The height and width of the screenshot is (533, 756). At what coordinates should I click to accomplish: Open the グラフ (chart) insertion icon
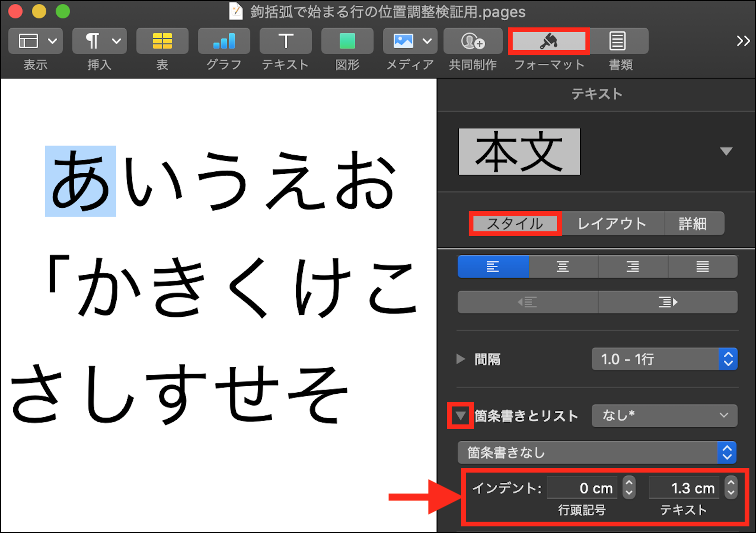tap(223, 41)
